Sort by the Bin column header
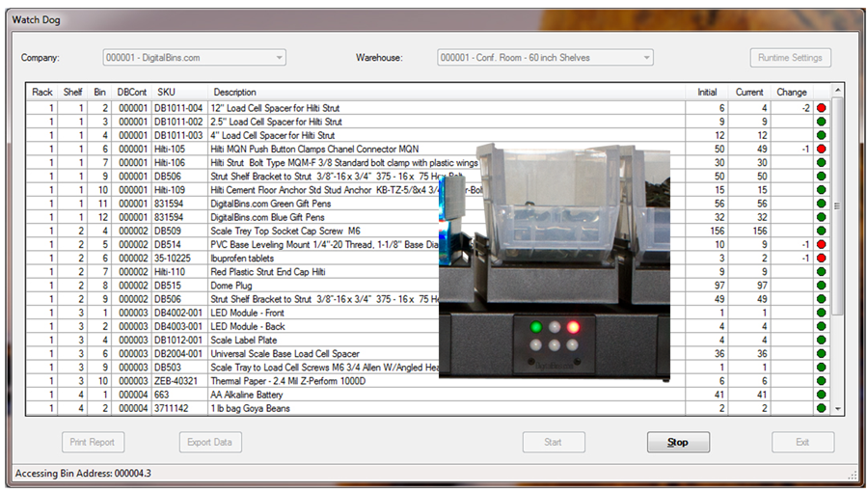This screenshot has height=493, width=868. pyautogui.click(x=99, y=92)
